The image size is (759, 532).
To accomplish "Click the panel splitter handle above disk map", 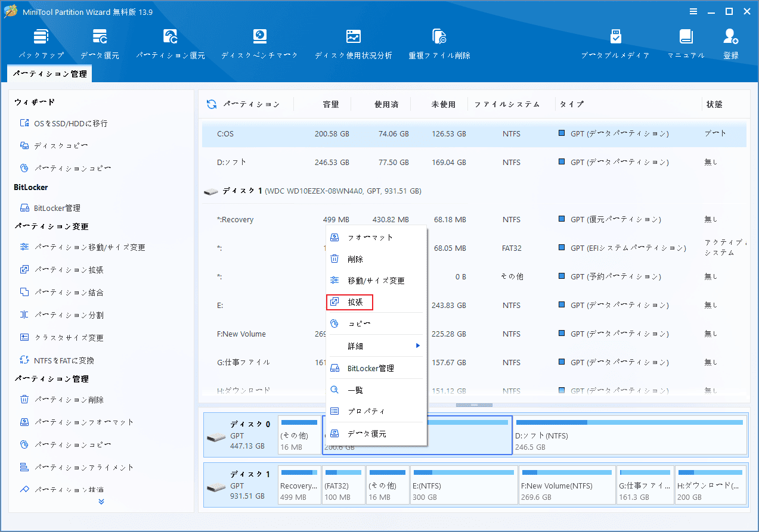I will pos(475,405).
